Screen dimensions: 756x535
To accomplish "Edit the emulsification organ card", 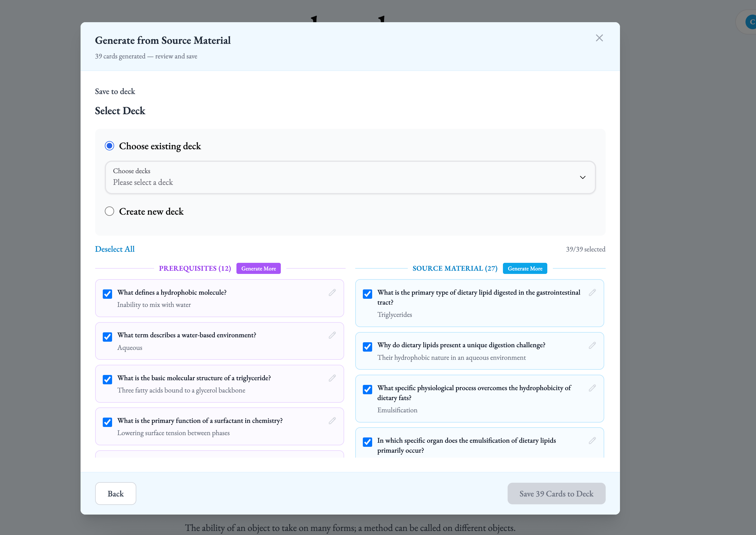I will [592, 440].
